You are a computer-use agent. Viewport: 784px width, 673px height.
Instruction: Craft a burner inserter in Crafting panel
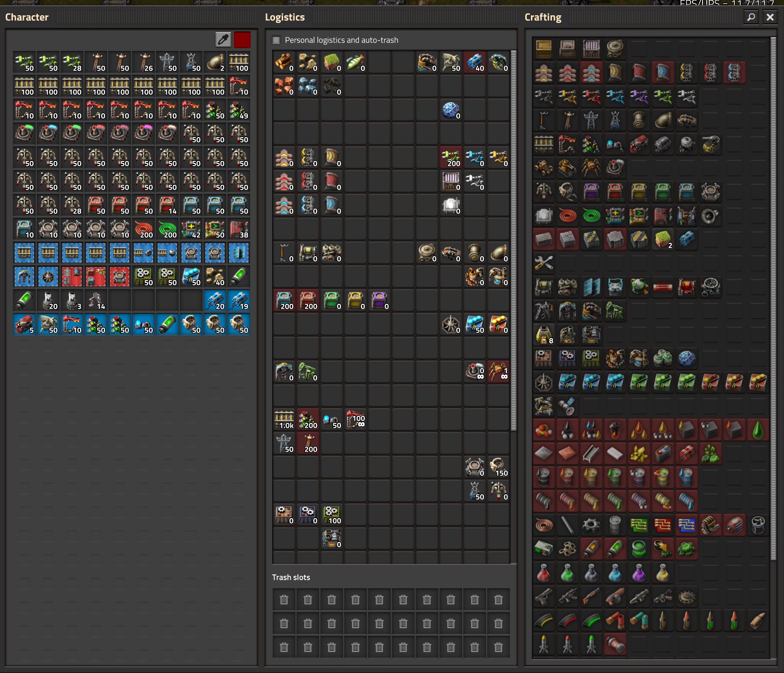tap(544, 96)
